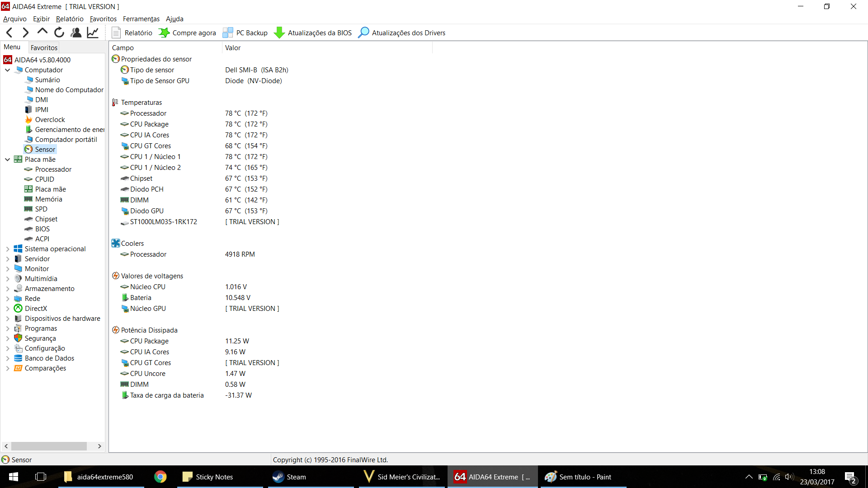This screenshot has width=868, height=488.
Task: Open the Relatório report wizard
Action: coord(132,33)
